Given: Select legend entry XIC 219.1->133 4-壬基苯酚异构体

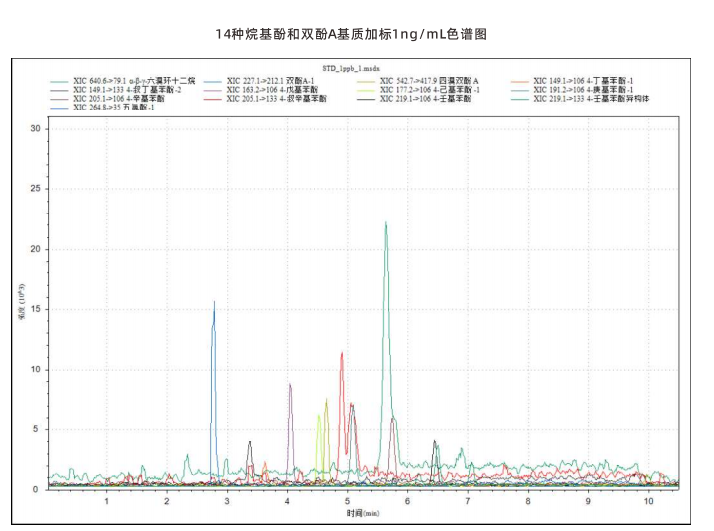Looking at the screenshot, I should [580, 98].
